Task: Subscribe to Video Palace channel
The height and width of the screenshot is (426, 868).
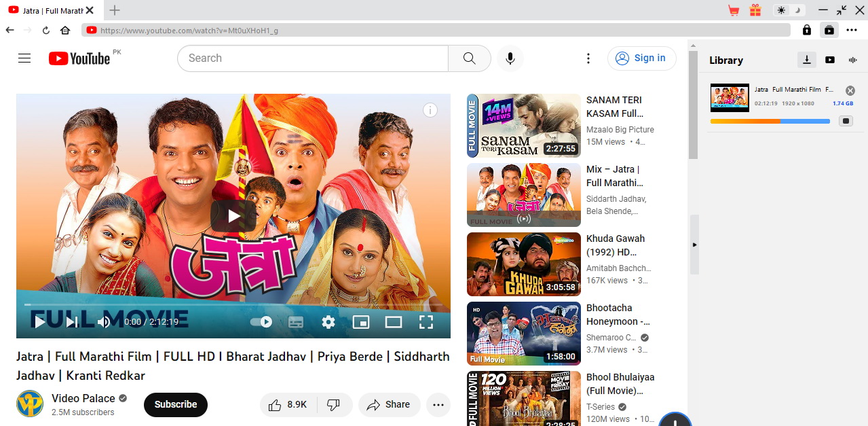Action: tap(175, 404)
